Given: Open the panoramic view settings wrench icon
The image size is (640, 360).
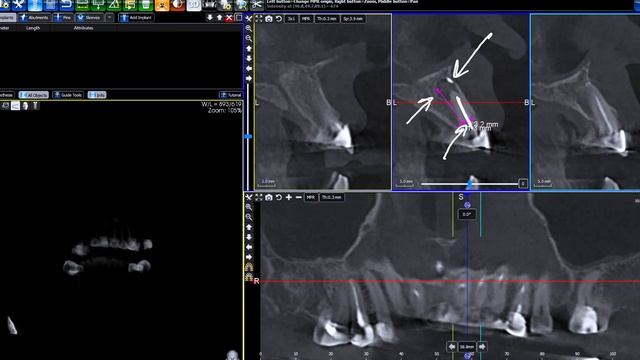Looking at the screenshot, I should click(249, 197).
